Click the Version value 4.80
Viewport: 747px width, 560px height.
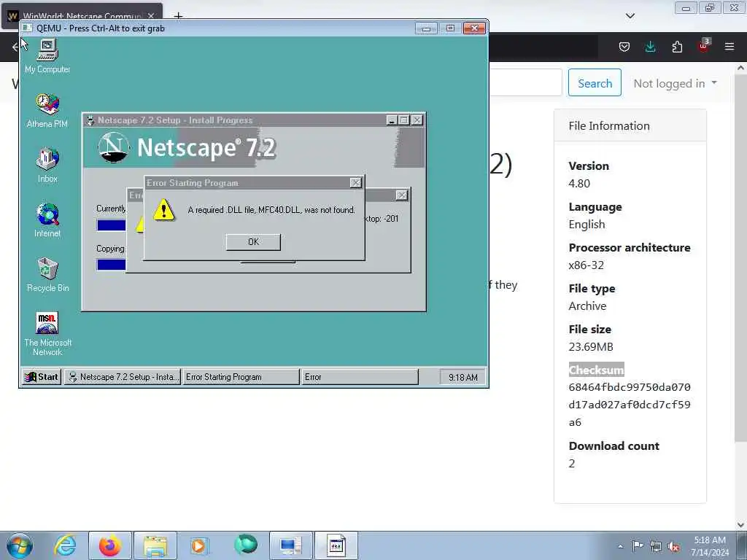coord(579,183)
